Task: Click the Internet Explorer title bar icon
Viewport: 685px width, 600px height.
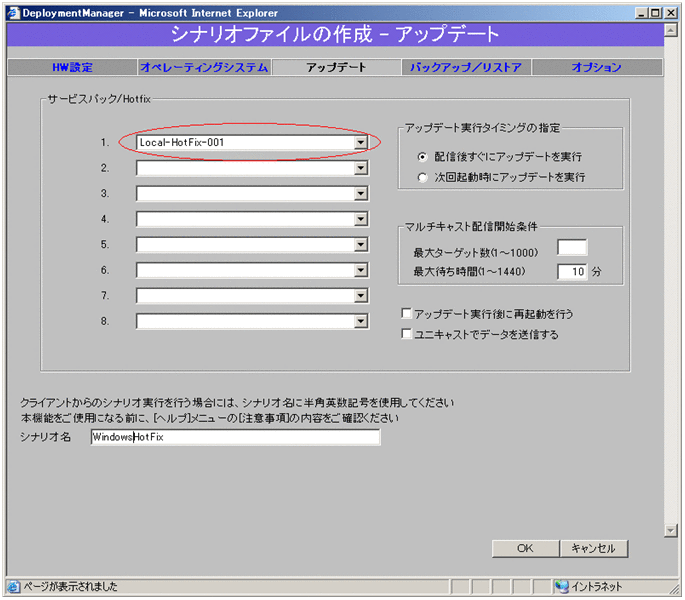Action: 14,13
